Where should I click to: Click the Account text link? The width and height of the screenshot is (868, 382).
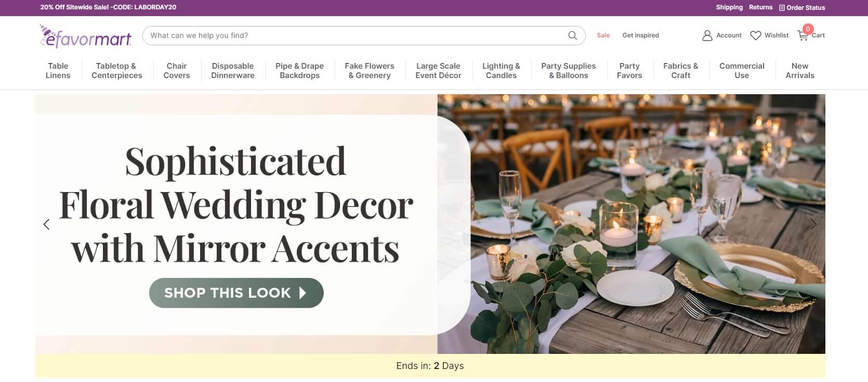(729, 35)
